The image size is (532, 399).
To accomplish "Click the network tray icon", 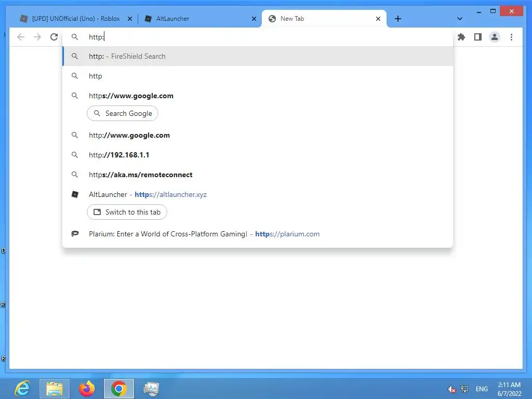I will click(464, 389).
